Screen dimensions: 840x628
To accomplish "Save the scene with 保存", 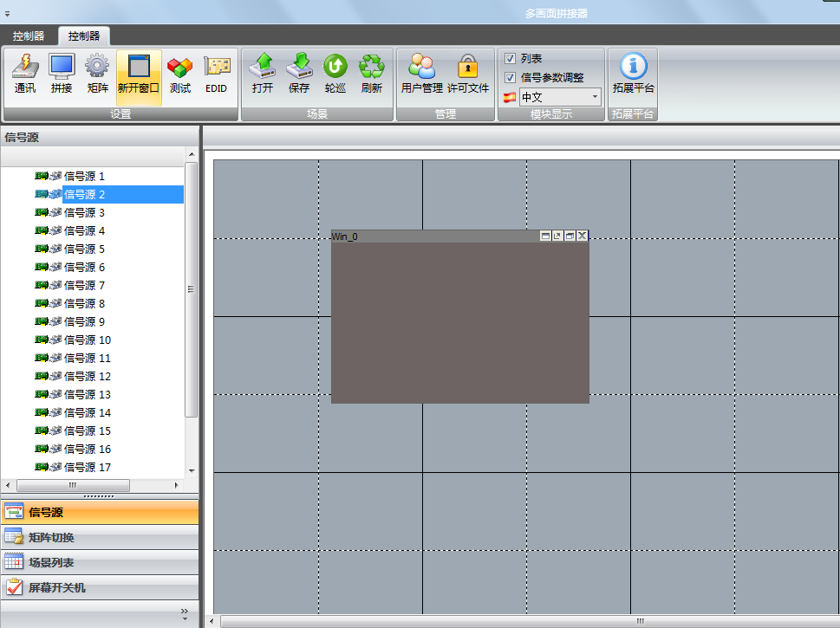I will click(299, 74).
